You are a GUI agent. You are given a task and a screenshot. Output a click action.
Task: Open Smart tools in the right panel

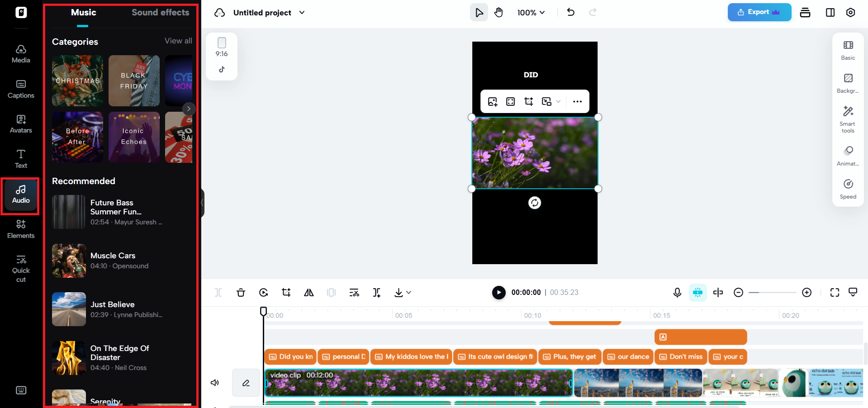click(x=848, y=119)
